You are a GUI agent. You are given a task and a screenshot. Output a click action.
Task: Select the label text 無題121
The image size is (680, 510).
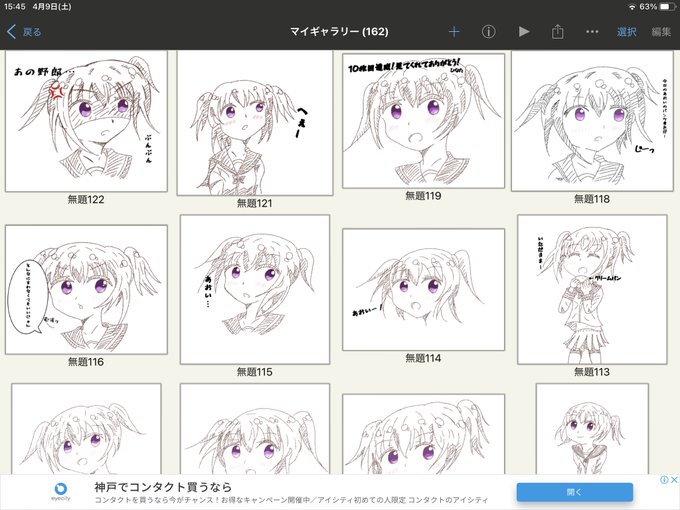click(x=255, y=203)
